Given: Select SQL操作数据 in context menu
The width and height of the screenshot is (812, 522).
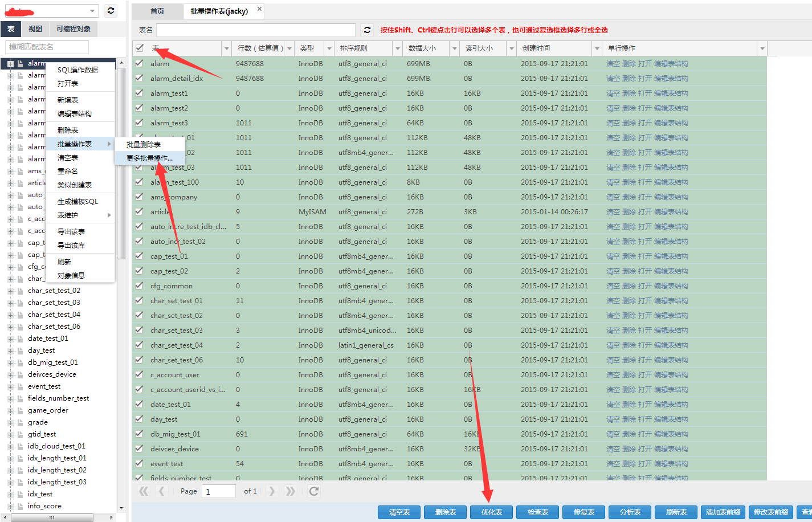Looking at the screenshot, I should (x=80, y=70).
